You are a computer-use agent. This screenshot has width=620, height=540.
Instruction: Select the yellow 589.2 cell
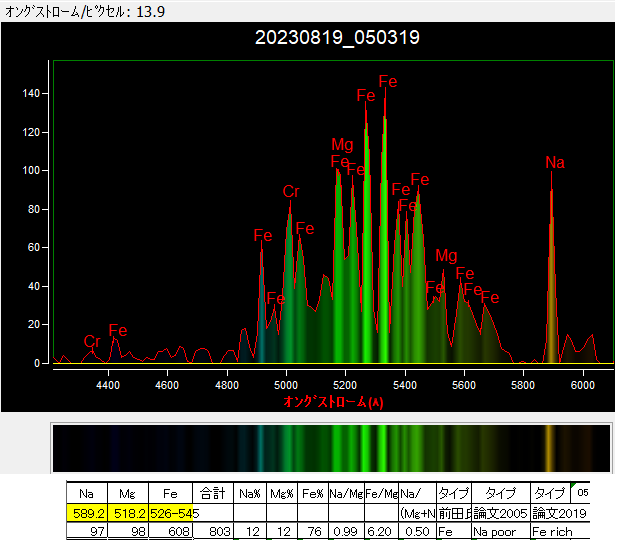click(85, 513)
